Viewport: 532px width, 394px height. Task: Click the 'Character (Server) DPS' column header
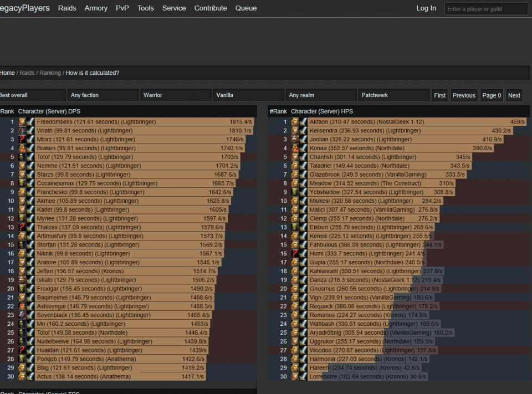(x=49, y=111)
